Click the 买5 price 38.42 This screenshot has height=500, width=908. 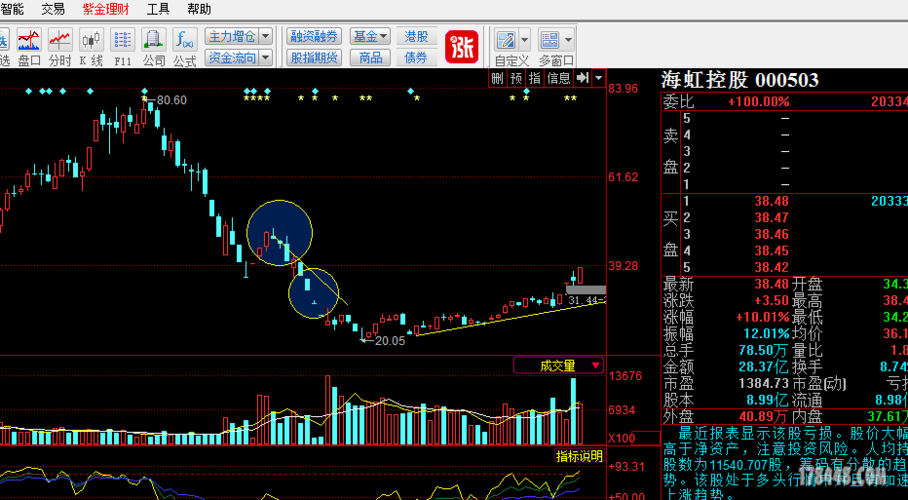click(x=771, y=267)
